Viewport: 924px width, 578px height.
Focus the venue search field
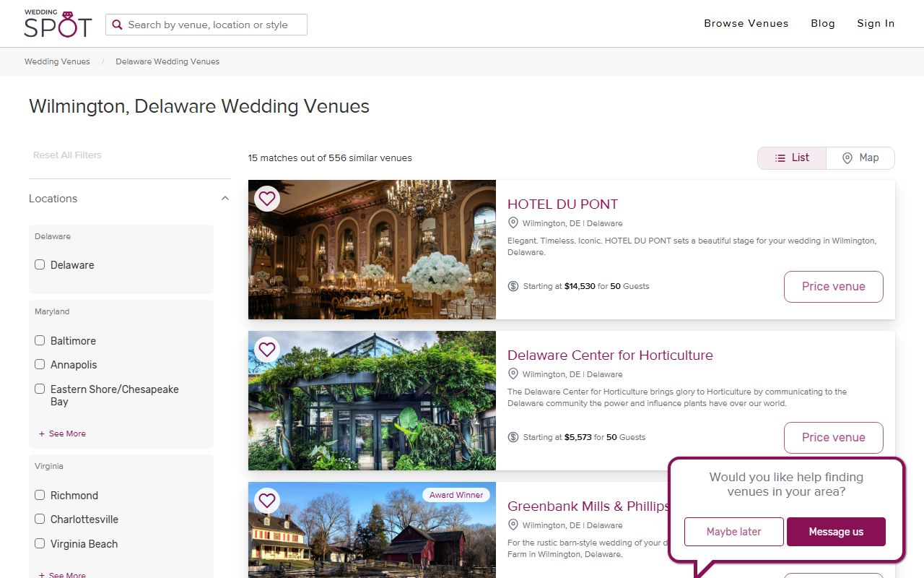click(x=206, y=25)
